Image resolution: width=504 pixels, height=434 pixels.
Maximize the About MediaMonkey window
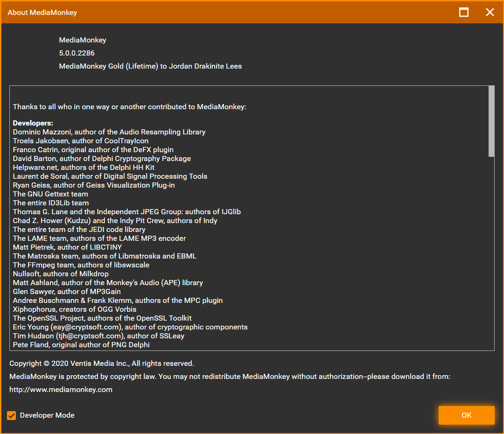coord(464,13)
